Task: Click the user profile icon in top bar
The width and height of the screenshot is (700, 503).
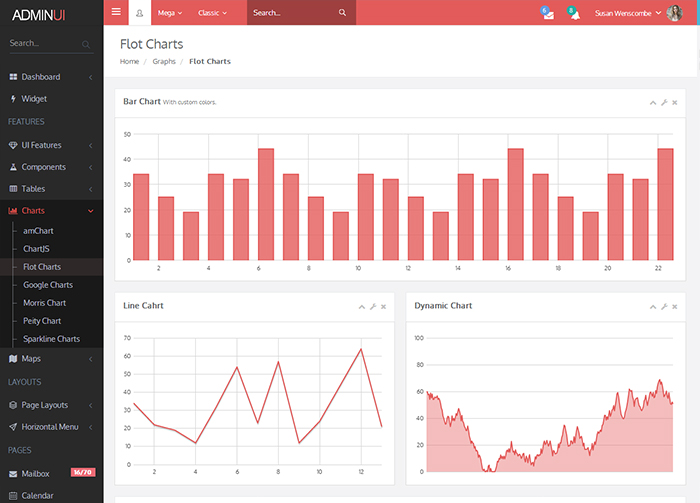Action: point(139,13)
